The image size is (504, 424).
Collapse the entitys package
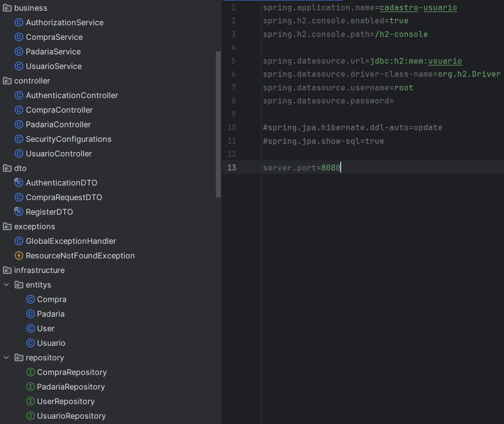[x=6, y=285]
